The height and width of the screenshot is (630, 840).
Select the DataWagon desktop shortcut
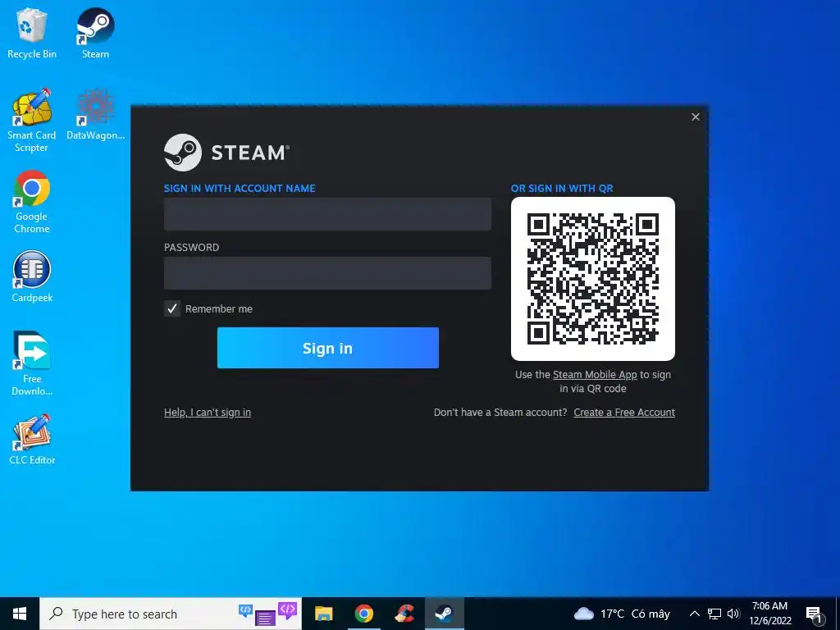coord(95,115)
